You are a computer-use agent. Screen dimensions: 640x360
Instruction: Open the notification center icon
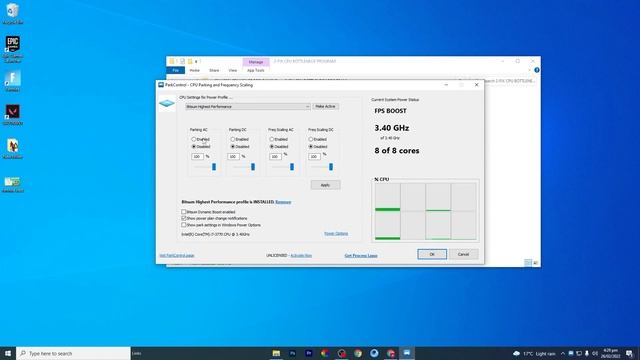click(629, 353)
